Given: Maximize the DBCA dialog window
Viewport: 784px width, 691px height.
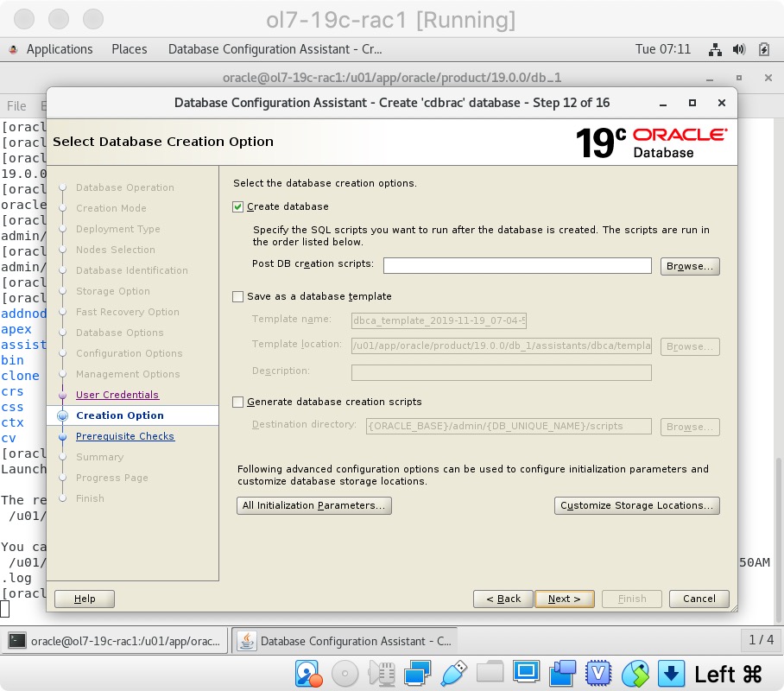Looking at the screenshot, I should (x=692, y=103).
